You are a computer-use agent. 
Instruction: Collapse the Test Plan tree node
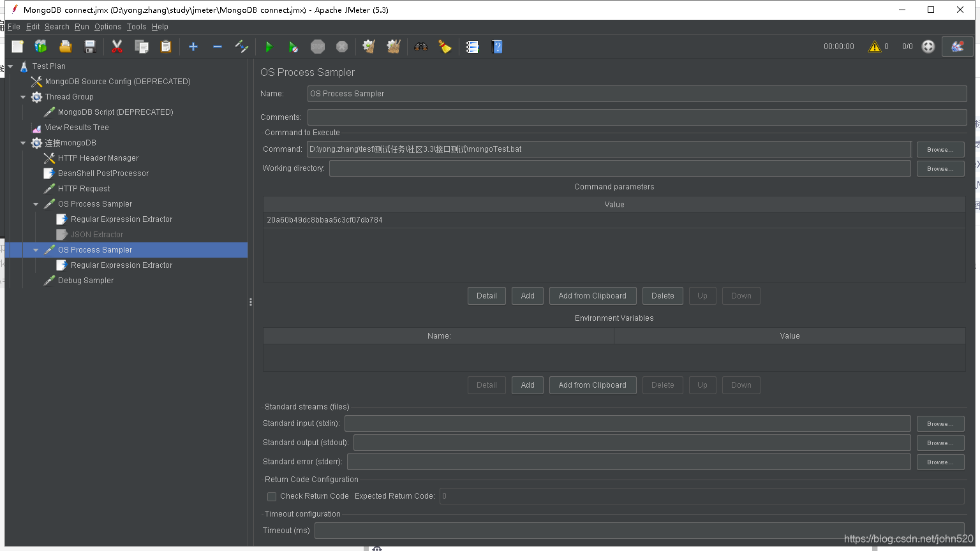pyautogui.click(x=10, y=66)
